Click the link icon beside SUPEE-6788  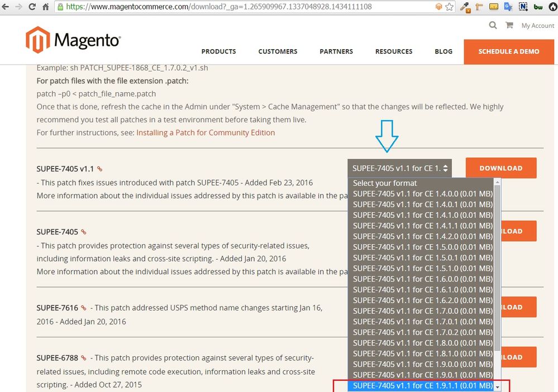(x=84, y=358)
